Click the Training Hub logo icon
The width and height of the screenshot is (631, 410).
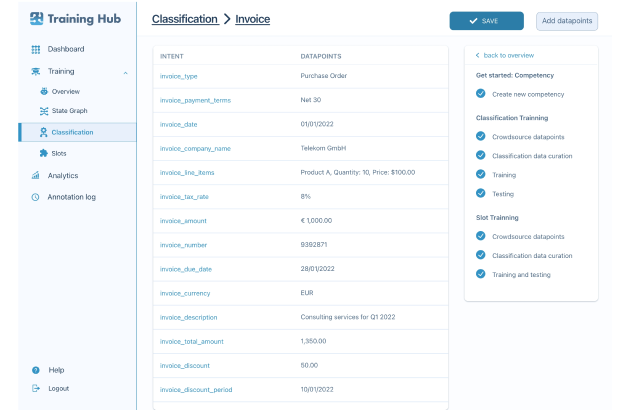pyautogui.click(x=37, y=18)
